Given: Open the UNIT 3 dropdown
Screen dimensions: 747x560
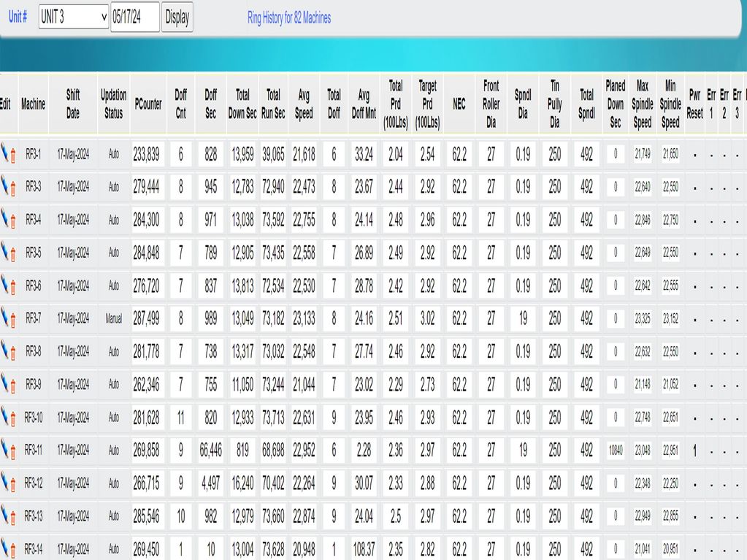Looking at the screenshot, I should [x=73, y=17].
